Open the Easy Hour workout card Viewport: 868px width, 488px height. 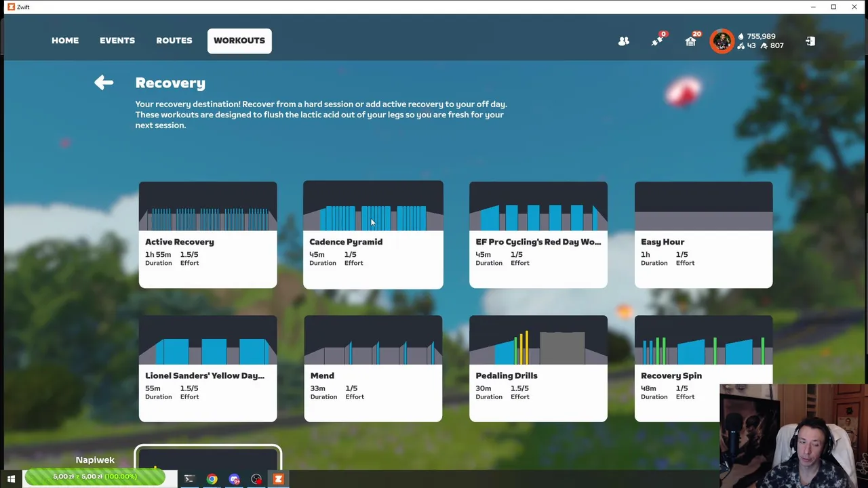click(703, 235)
